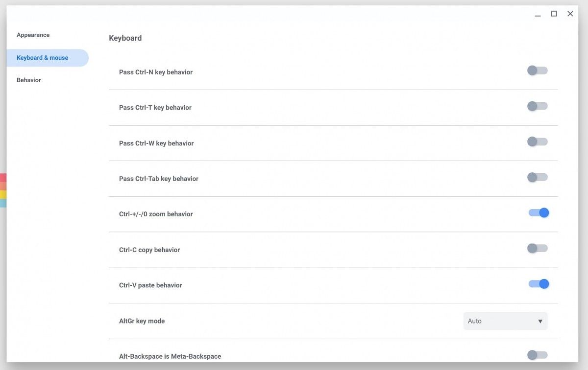Open the Appearance settings section
Viewport: 588px width, 370px height.
point(33,35)
